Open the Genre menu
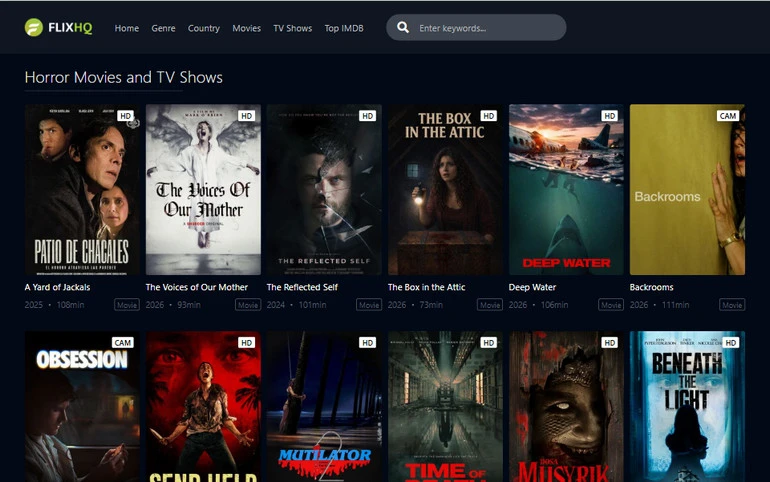This screenshot has width=770, height=482. [163, 28]
